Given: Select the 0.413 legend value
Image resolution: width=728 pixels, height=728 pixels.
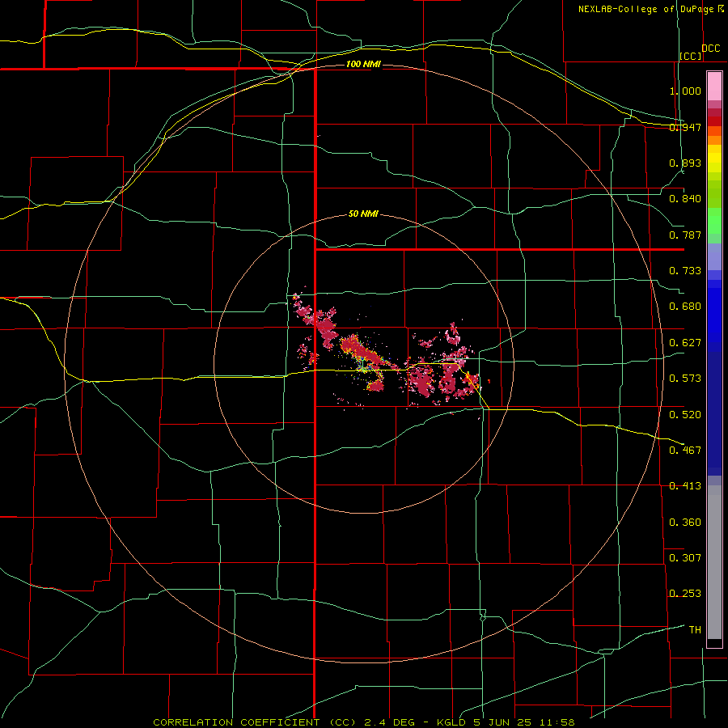Looking at the screenshot, I should (x=685, y=486).
